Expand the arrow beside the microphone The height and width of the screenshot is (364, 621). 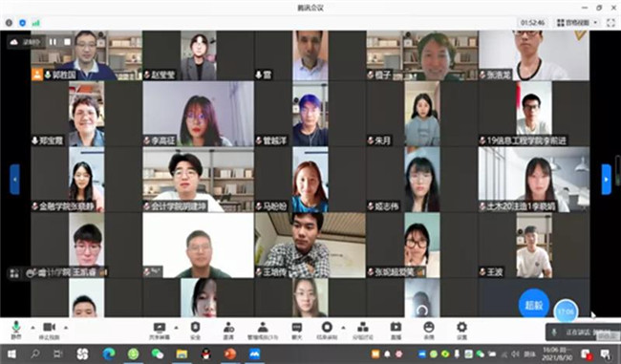click(x=32, y=328)
